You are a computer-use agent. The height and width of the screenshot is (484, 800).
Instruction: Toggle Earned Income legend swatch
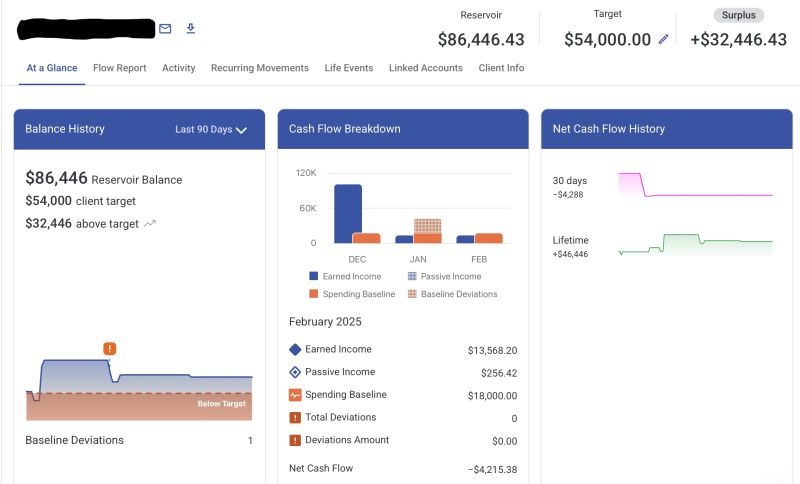[x=314, y=276]
